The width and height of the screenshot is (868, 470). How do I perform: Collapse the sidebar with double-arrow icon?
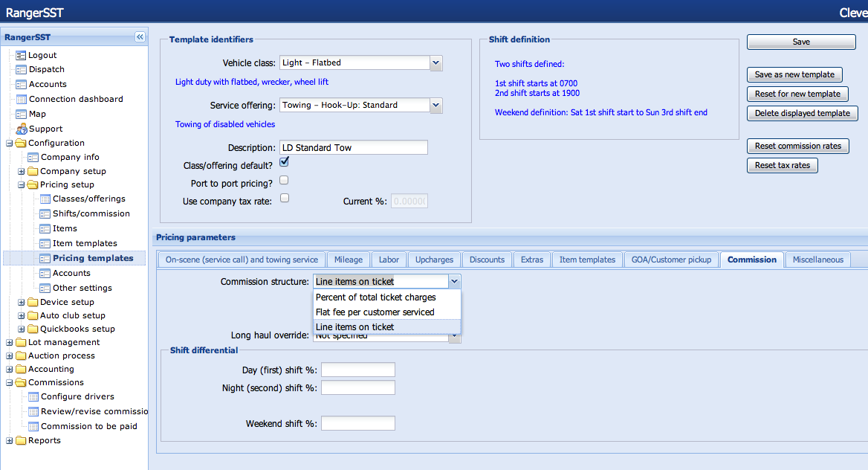point(140,37)
